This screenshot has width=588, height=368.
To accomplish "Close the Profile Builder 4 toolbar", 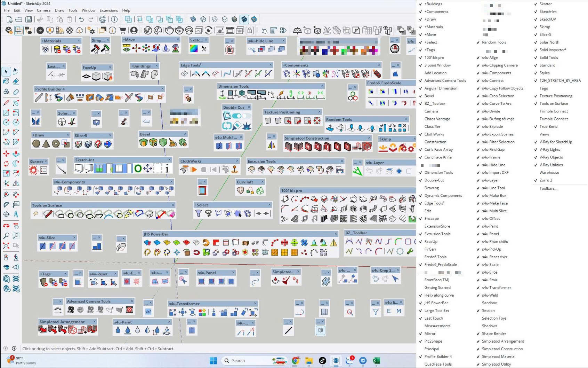I will point(162,89).
